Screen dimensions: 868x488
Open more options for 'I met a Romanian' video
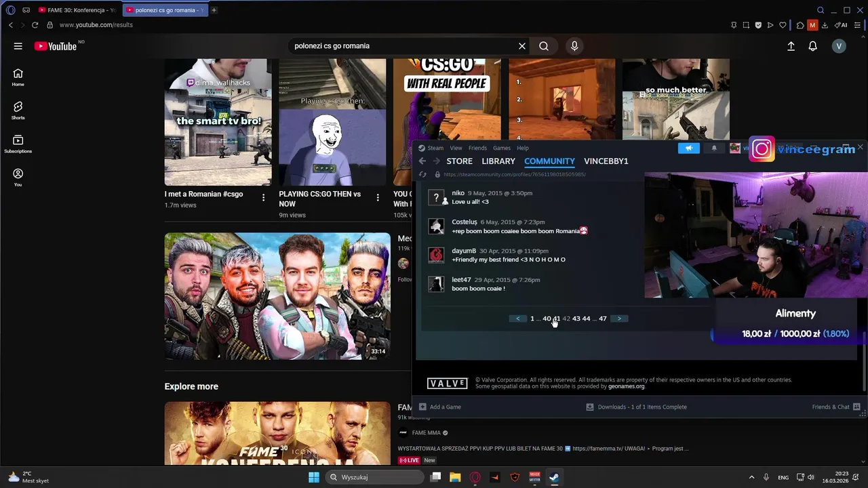pos(263,197)
